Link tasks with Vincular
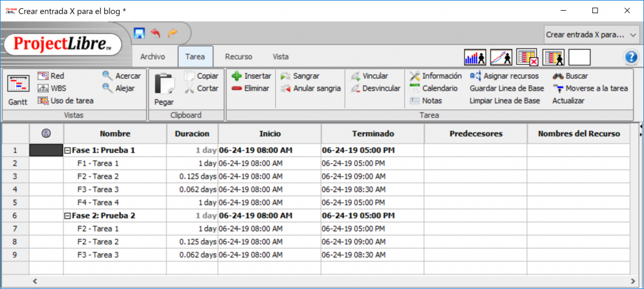The width and height of the screenshot is (644, 289). coord(370,76)
